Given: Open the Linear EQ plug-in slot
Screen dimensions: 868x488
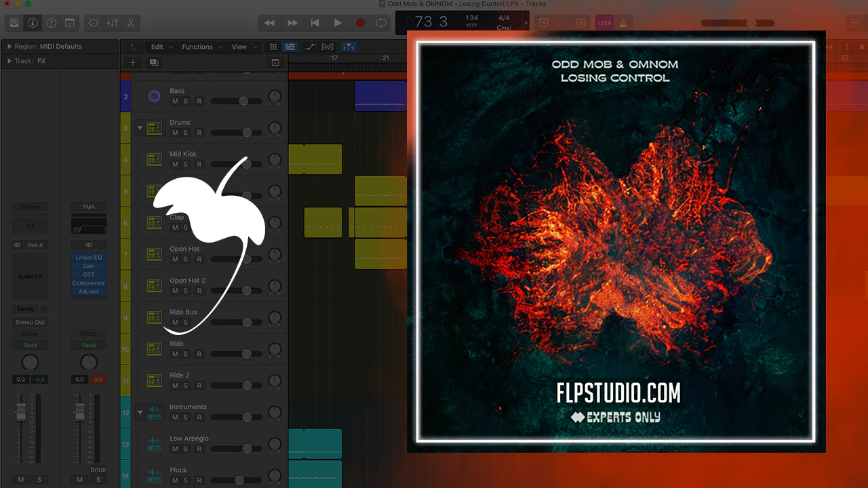Looking at the screenshot, I should pyautogui.click(x=89, y=258).
